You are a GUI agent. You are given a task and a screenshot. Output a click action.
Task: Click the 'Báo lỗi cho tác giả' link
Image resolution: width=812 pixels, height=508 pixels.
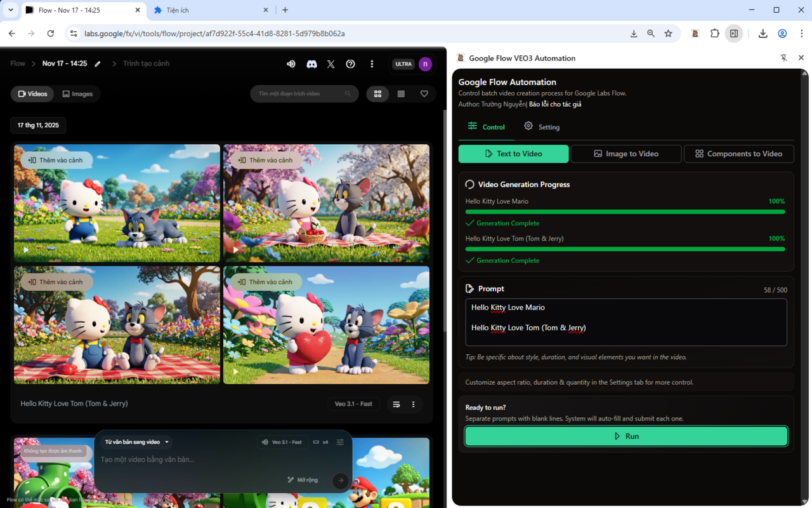pos(555,104)
